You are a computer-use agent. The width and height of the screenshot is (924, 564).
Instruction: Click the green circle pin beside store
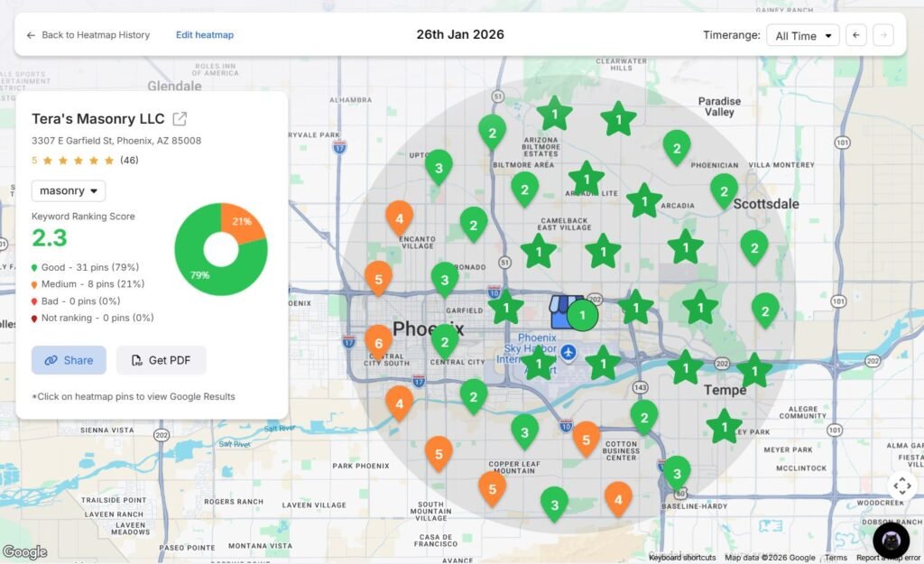click(x=583, y=316)
